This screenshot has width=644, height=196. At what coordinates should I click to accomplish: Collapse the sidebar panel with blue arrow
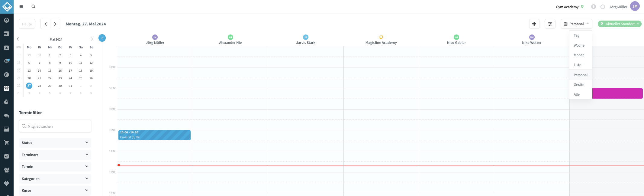point(102,38)
